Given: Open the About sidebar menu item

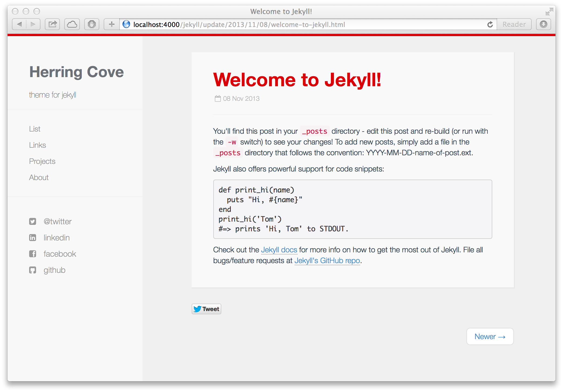Looking at the screenshot, I should (39, 177).
